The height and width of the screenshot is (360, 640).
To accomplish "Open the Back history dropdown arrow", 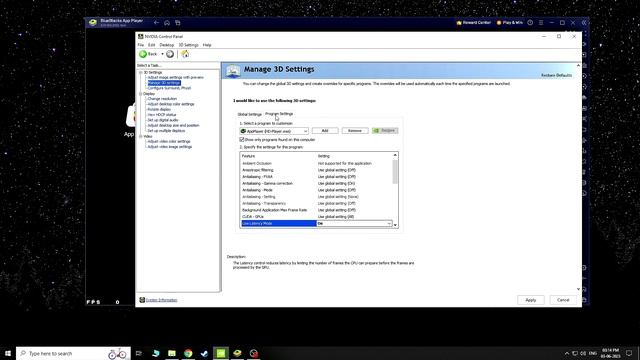I will click(162, 54).
